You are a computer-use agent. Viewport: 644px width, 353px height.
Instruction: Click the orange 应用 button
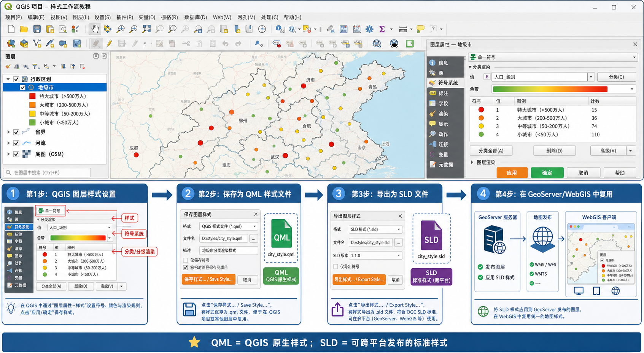pos(512,173)
